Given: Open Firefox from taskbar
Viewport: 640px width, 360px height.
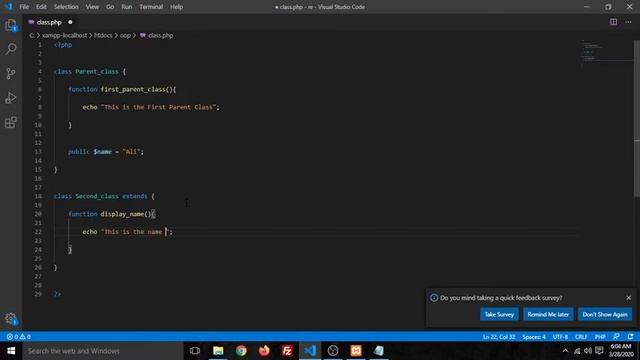Looking at the screenshot, I should (264, 351).
